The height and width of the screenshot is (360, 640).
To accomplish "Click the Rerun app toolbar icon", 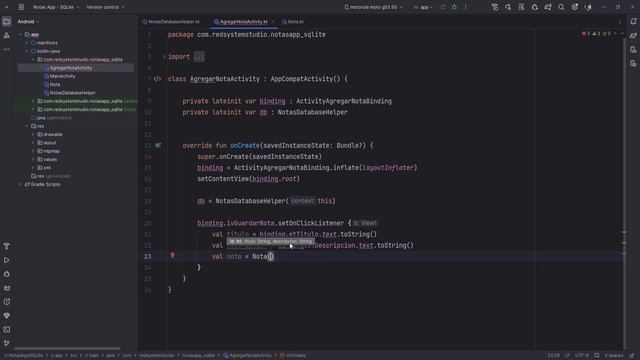I will coord(443,7).
